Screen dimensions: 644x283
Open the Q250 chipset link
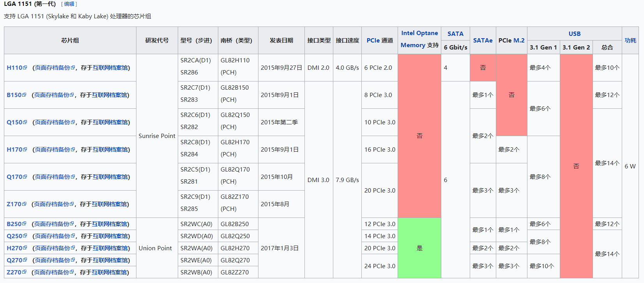pos(14,236)
